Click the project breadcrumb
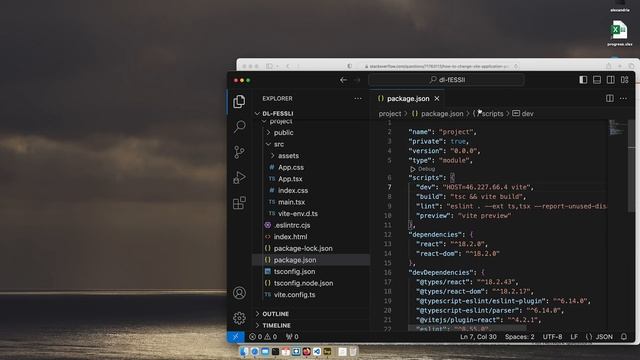 coord(390,113)
